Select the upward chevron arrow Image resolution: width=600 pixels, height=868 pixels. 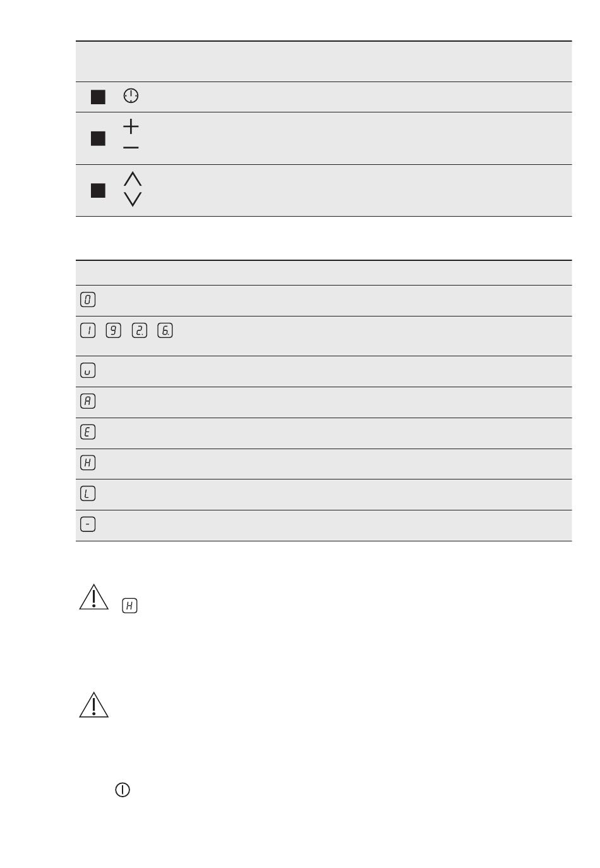(x=133, y=179)
